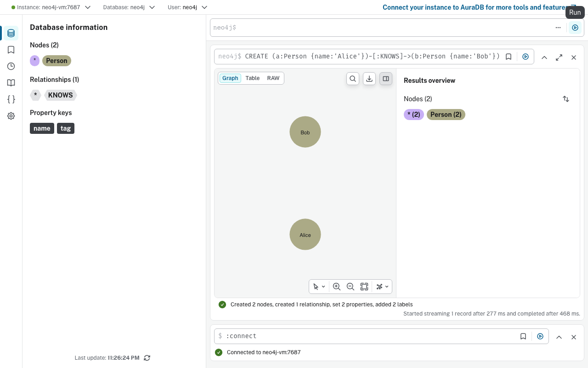Toggle the results overview side panel
This screenshot has width=588, height=368.
point(386,79)
